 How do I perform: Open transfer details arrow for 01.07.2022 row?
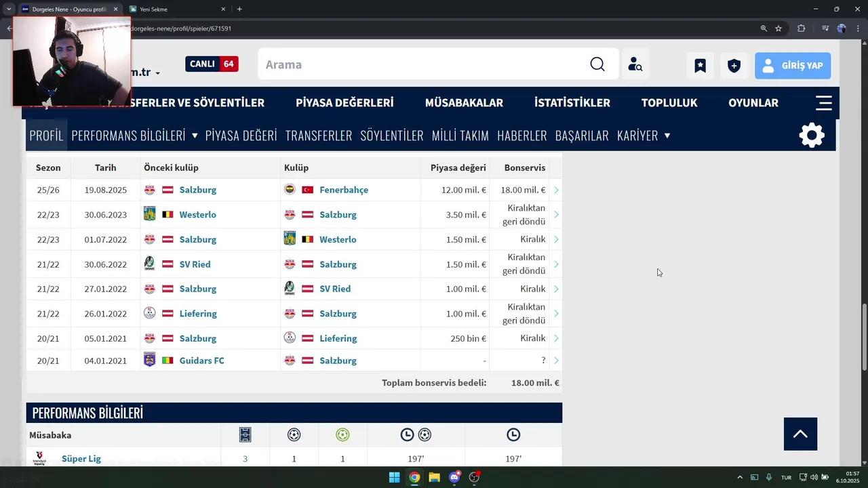click(556, 239)
